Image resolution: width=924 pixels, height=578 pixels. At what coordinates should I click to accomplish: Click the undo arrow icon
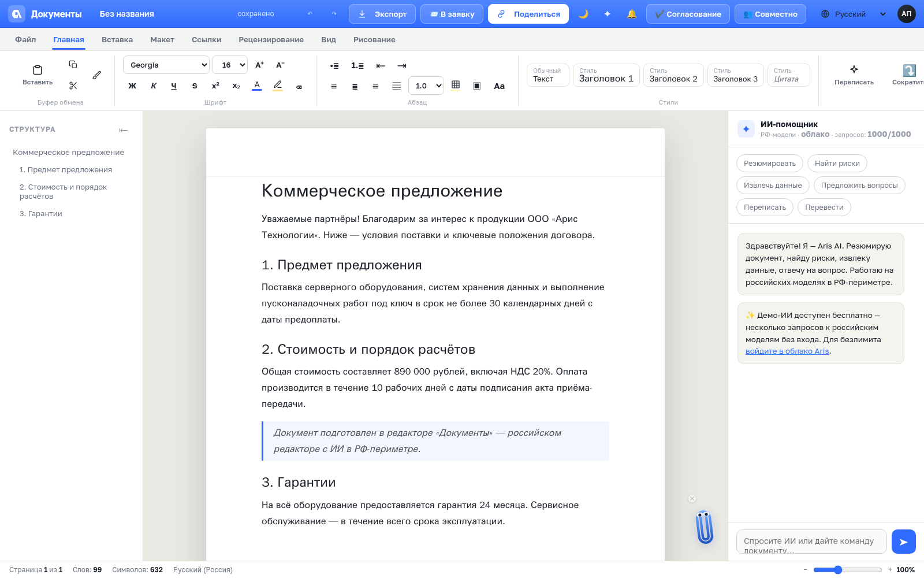pos(310,14)
